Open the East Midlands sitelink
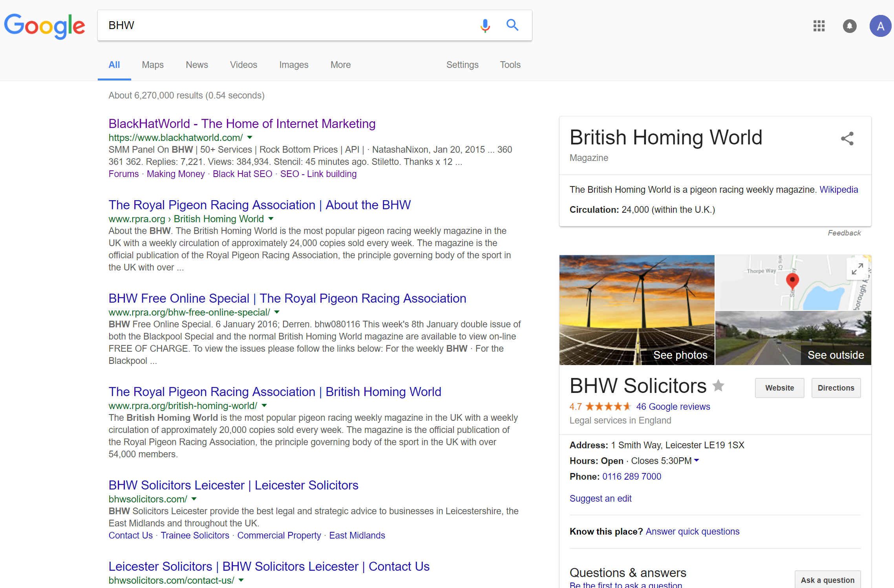 click(357, 535)
